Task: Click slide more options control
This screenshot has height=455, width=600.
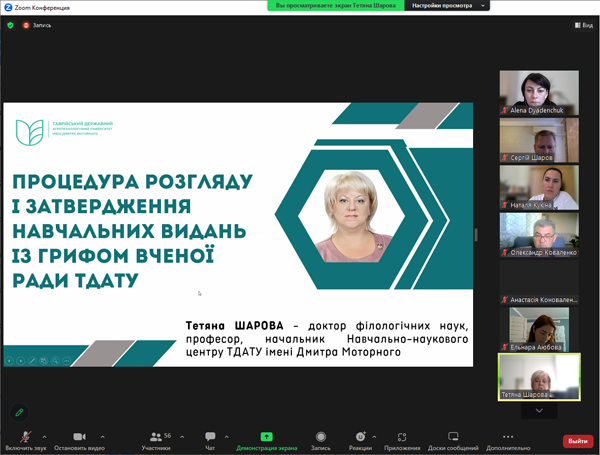Action: coord(67,360)
